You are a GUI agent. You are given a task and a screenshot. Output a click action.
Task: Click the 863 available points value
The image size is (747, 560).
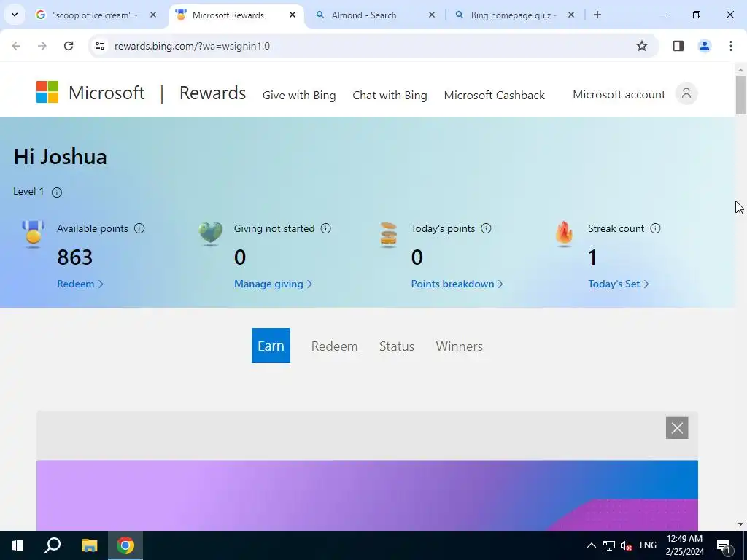click(75, 257)
